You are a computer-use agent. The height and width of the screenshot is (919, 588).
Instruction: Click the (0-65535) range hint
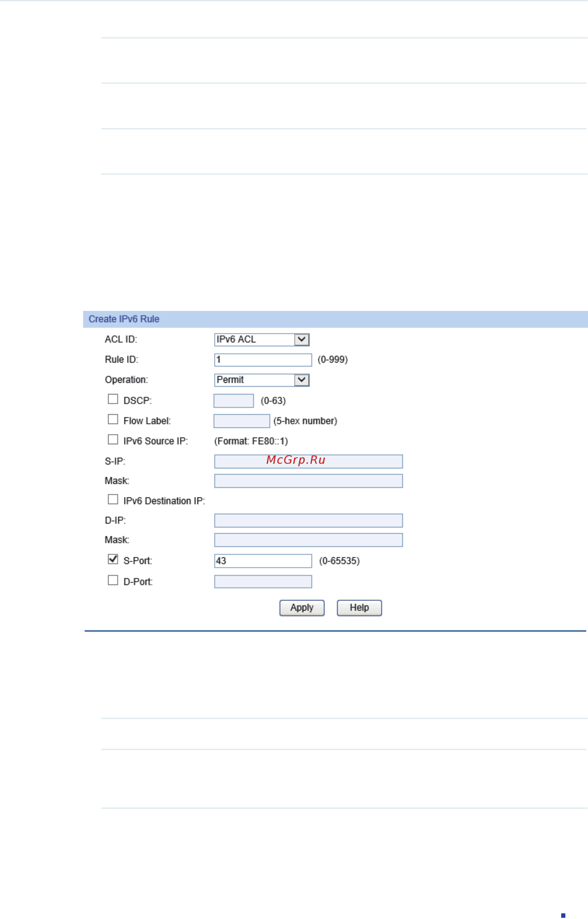pyautogui.click(x=339, y=561)
